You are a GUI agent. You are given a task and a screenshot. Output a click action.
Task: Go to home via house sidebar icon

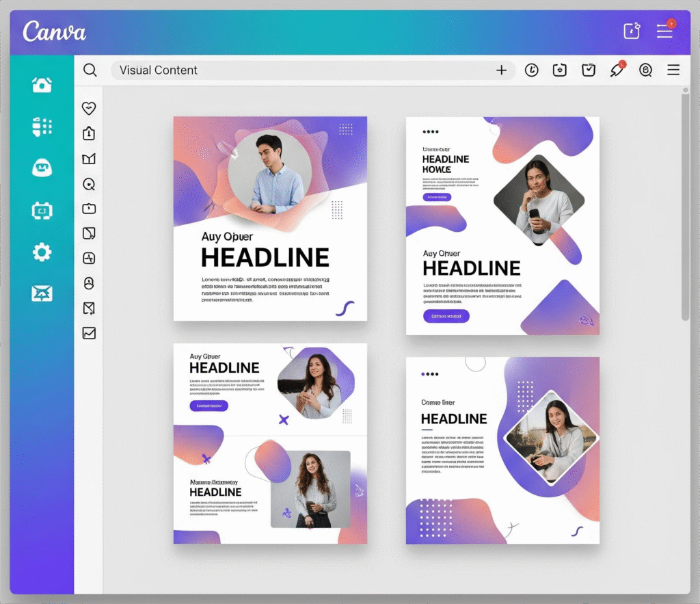click(x=42, y=84)
